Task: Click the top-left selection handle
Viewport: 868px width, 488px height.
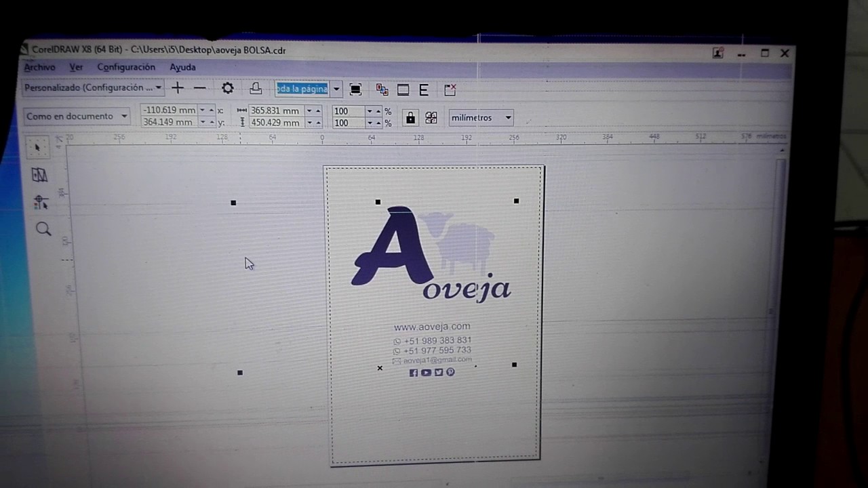Action: (233, 203)
